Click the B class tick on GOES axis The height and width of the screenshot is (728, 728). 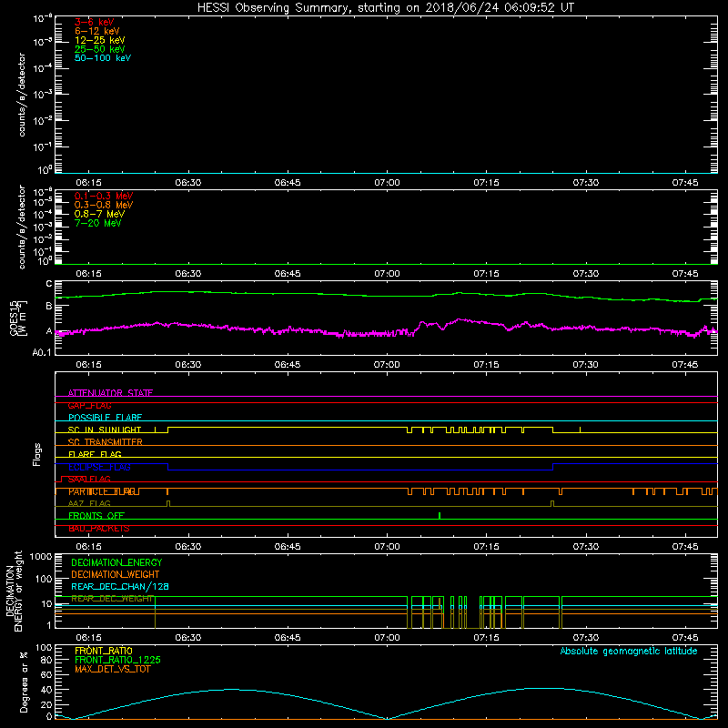coord(49,306)
